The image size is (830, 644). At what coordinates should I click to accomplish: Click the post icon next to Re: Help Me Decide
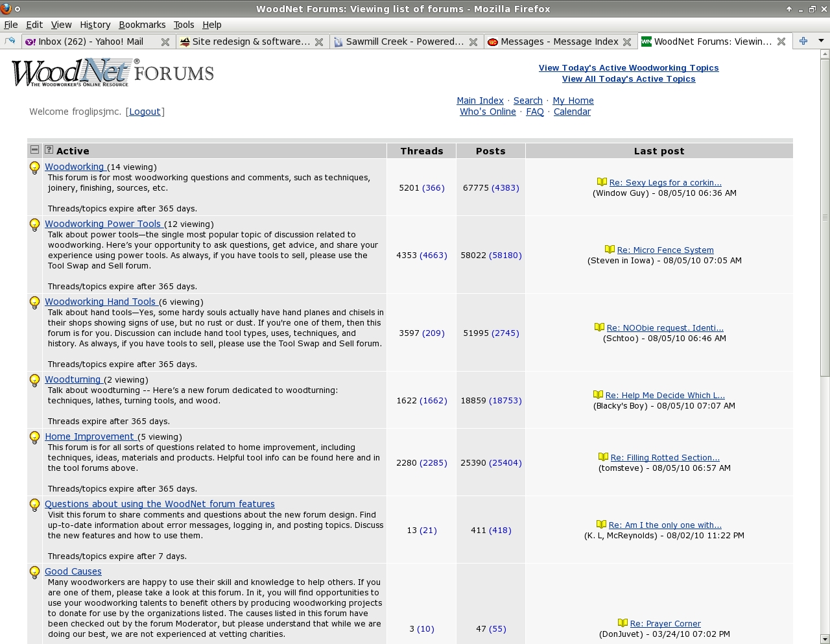click(598, 395)
